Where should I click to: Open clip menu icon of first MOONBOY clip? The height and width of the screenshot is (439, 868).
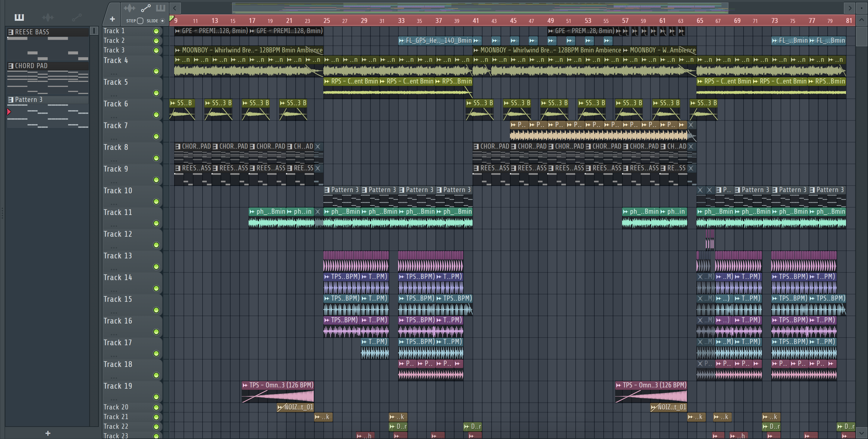[178, 50]
